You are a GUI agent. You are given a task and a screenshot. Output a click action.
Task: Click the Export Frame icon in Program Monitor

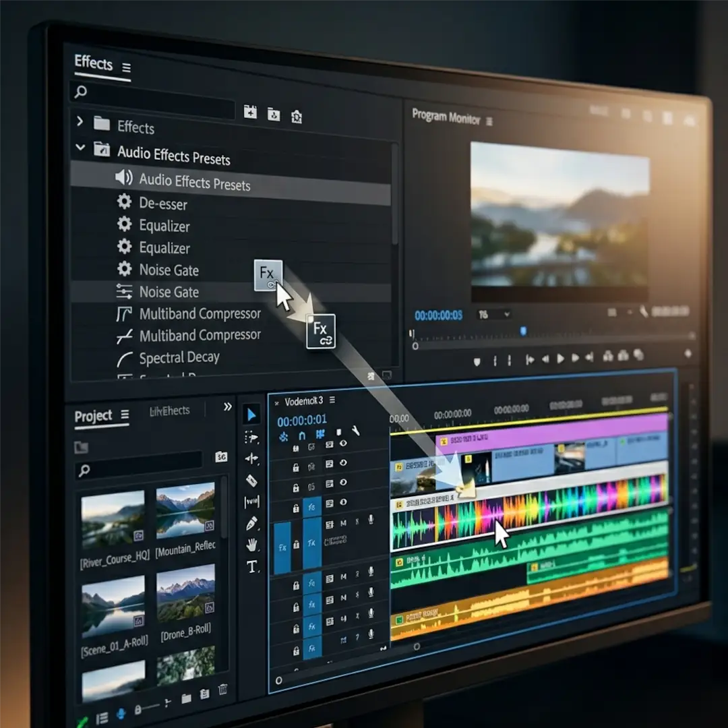click(x=639, y=355)
